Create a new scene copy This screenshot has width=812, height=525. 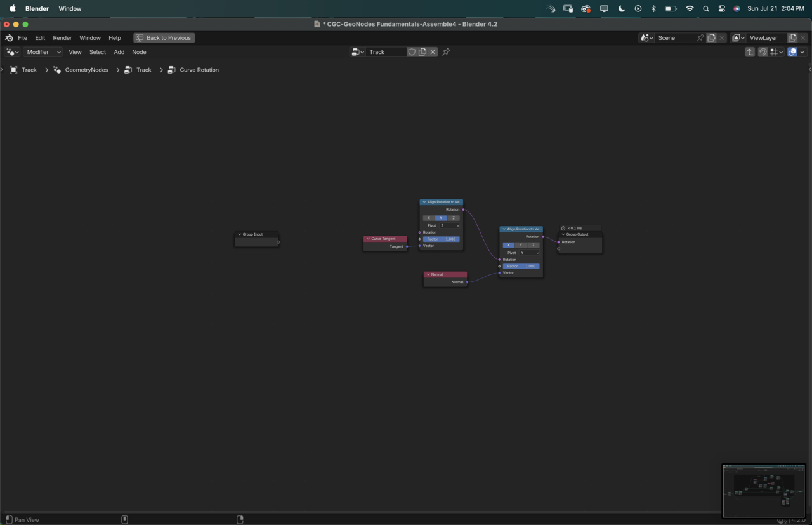coord(712,38)
